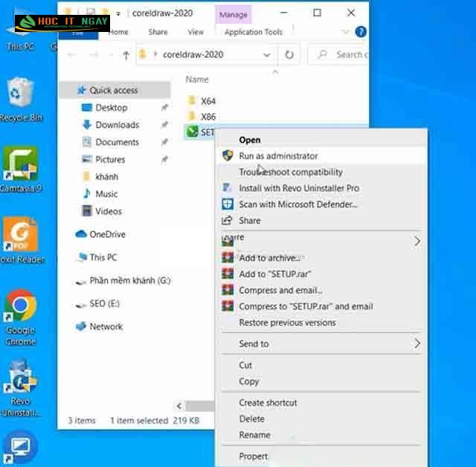Click the horizontal scrollbar left arrow

coord(179,406)
